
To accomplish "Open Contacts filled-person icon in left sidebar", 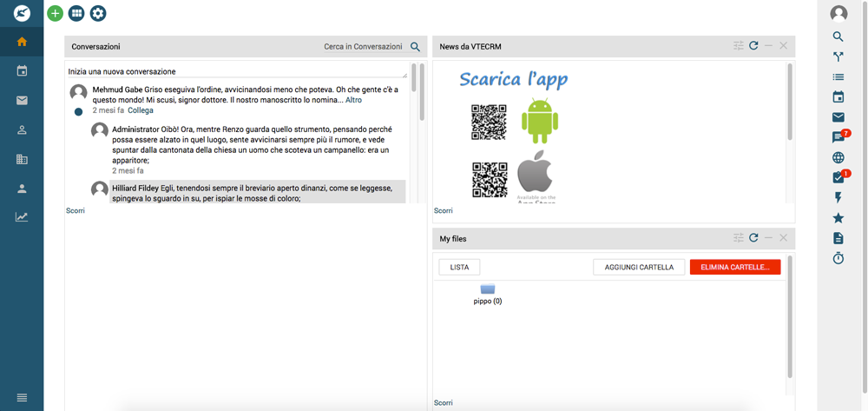I will point(22,189).
